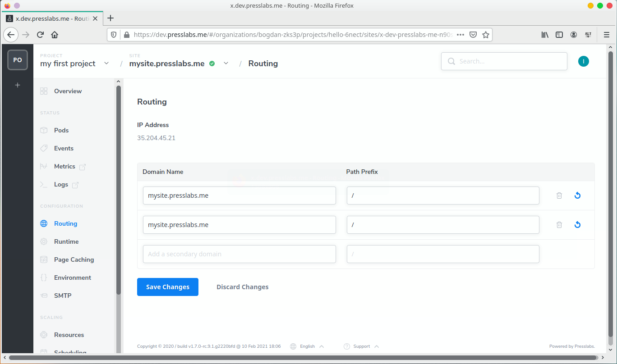617x364 pixels.
Task: Open the Firefox hamburger menu
Action: (x=607, y=35)
